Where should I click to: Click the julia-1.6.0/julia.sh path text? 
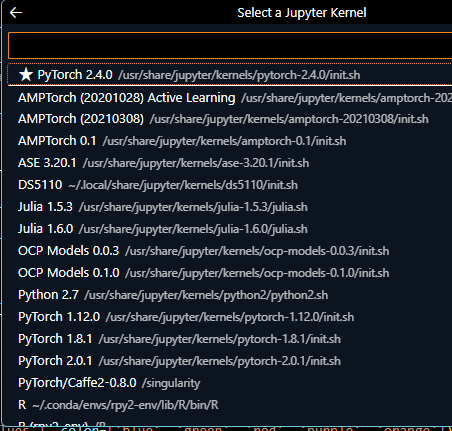click(193, 229)
